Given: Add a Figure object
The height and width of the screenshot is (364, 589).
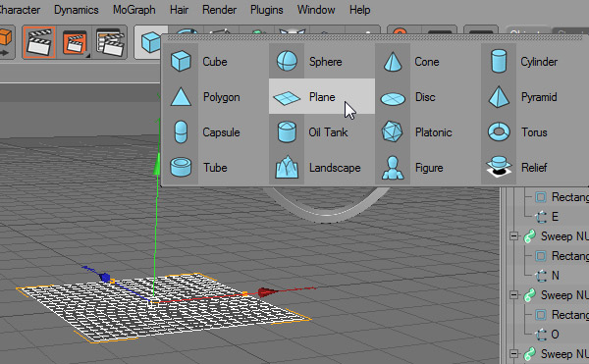Looking at the screenshot, I should coord(428,167).
